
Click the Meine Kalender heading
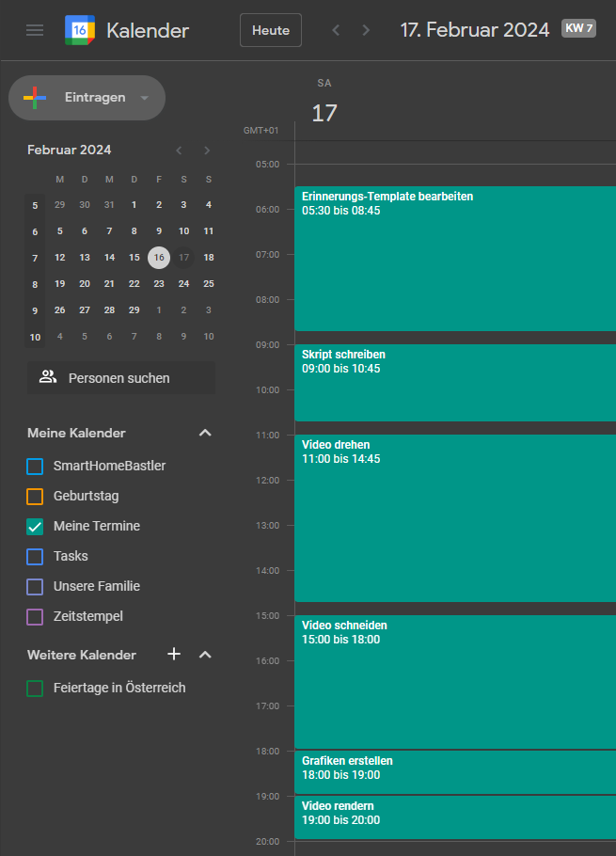[76, 433]
